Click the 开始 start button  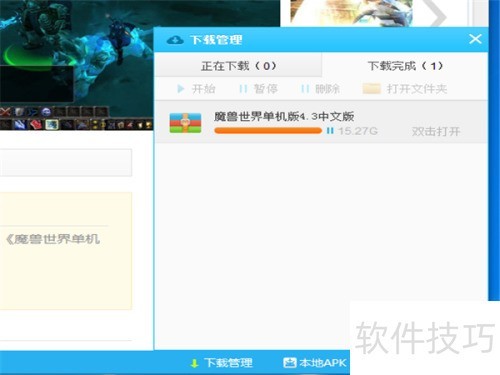tap(196, 89)
